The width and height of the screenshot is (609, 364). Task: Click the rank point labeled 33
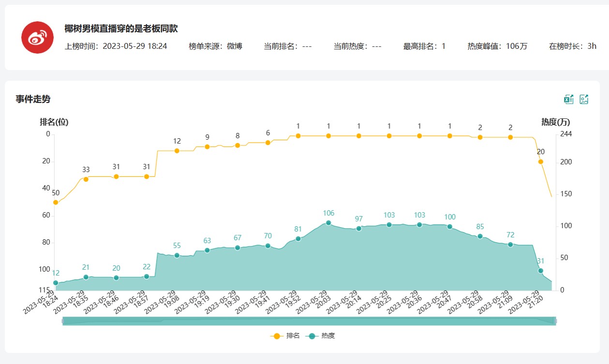[86, 179]
